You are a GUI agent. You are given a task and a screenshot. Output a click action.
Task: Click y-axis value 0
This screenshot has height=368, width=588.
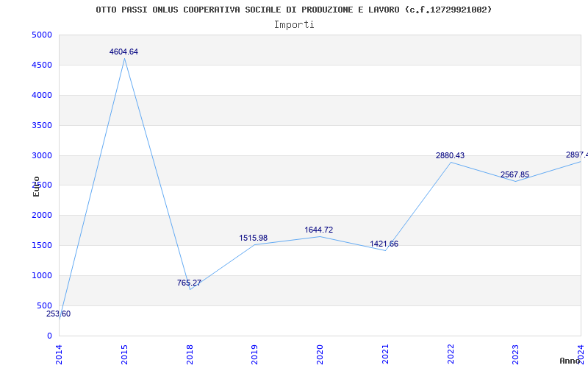pos(49,336)
